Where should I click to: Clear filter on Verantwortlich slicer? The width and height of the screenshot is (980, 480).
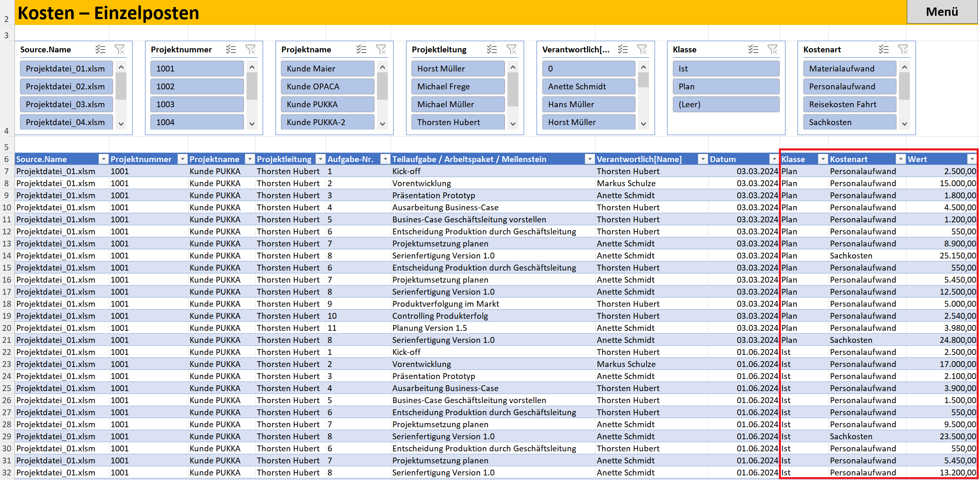[642, 49]
